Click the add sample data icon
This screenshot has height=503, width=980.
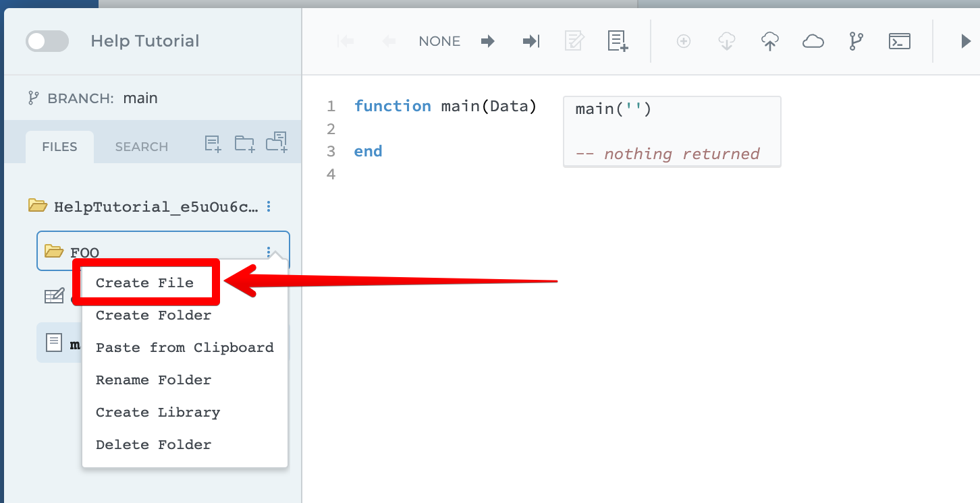coord(618,41)
